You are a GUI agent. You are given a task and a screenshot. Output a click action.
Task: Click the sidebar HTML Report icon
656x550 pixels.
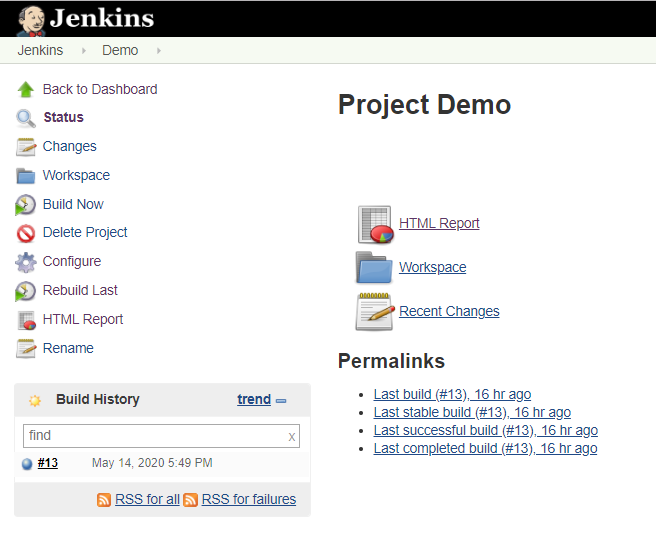pos(26,320)
